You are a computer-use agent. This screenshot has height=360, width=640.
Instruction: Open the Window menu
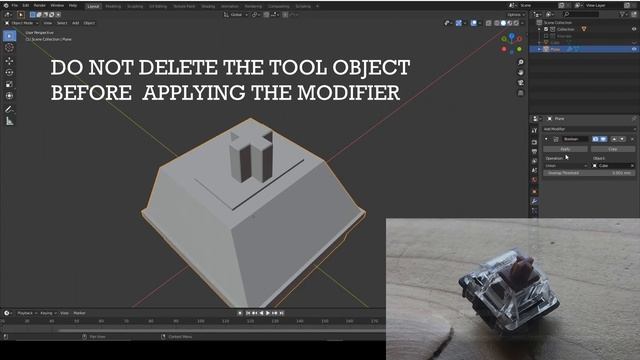[57, 6]
